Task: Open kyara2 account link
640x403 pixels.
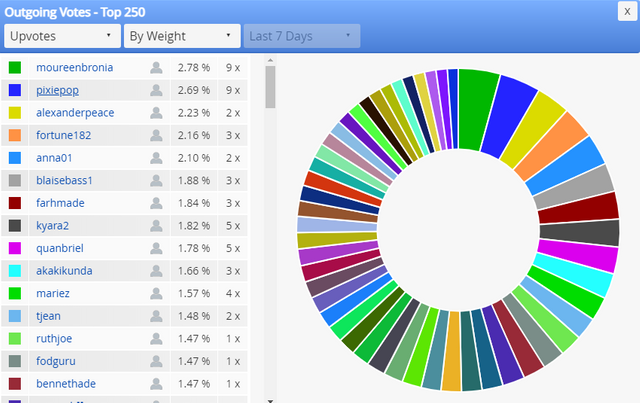Action: click(x=53, y=226)
